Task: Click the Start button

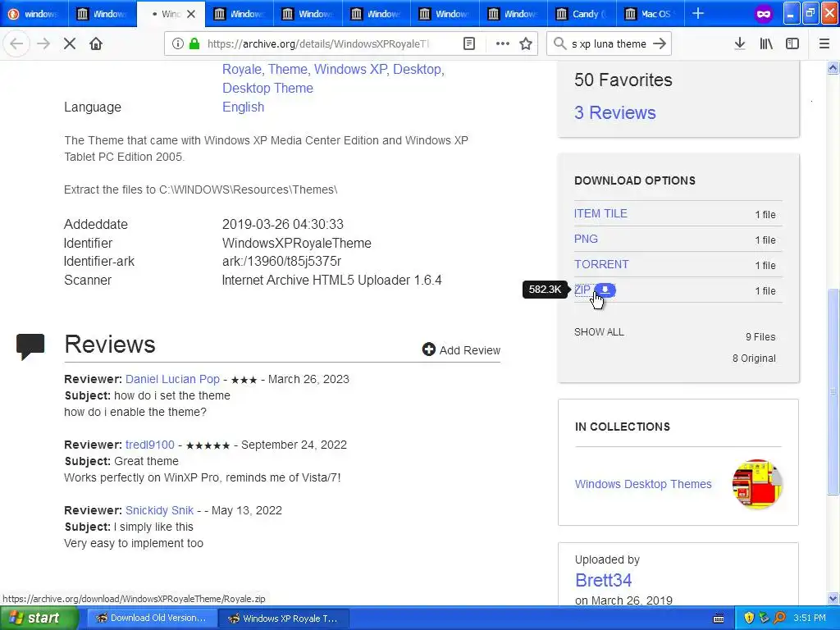Action: pos(39,618)
